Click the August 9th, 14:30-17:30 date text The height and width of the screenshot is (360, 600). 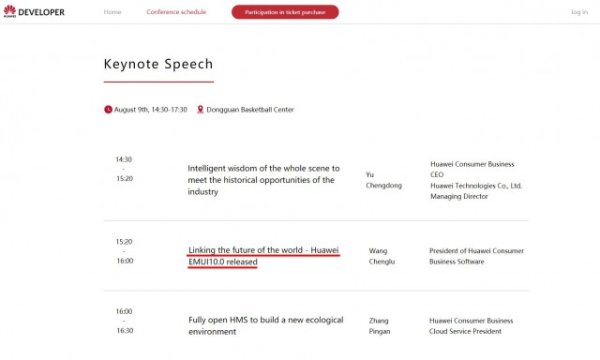click(150, 109)
